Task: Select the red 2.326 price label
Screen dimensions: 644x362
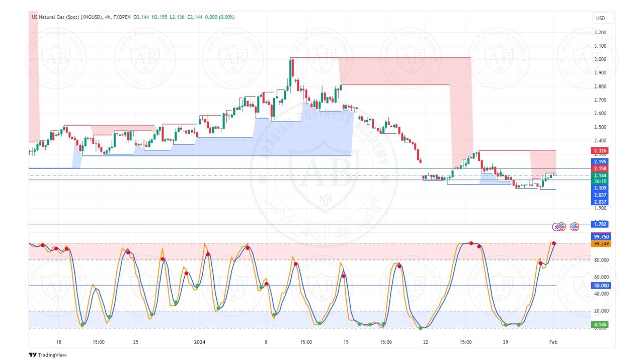Action: click(600, 151)
